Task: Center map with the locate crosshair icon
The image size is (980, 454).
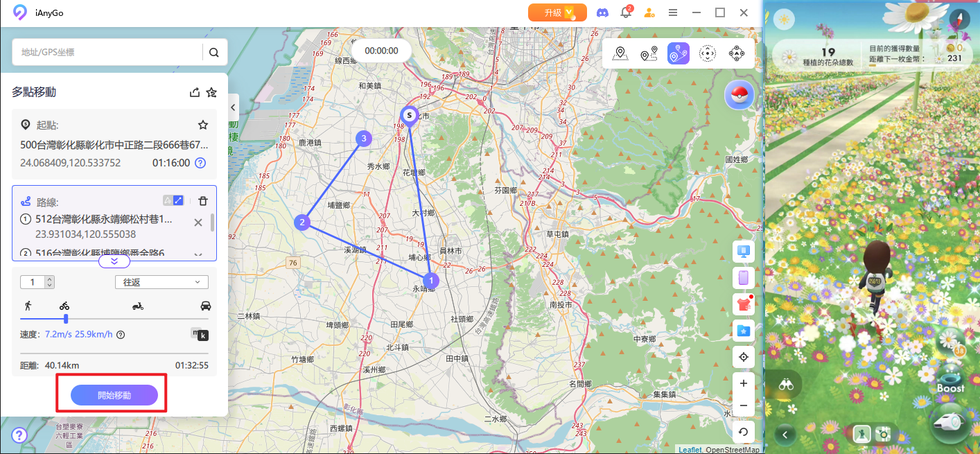Action: [744, 357]
